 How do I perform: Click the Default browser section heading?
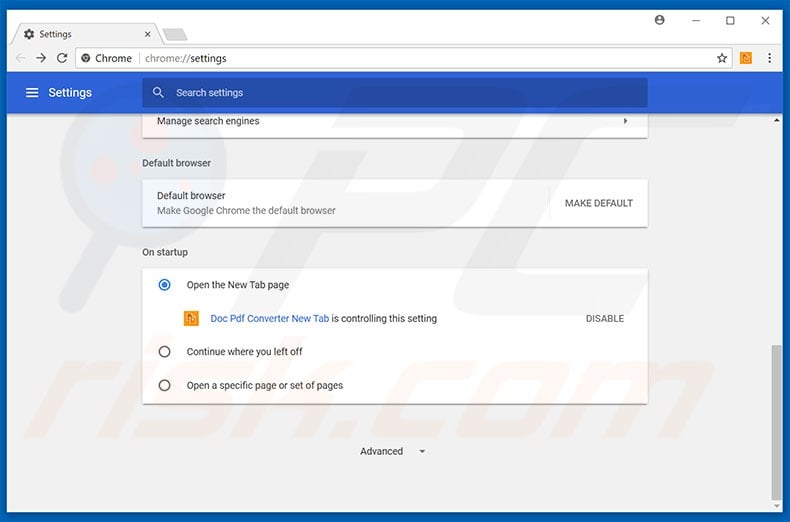(176, 163)
